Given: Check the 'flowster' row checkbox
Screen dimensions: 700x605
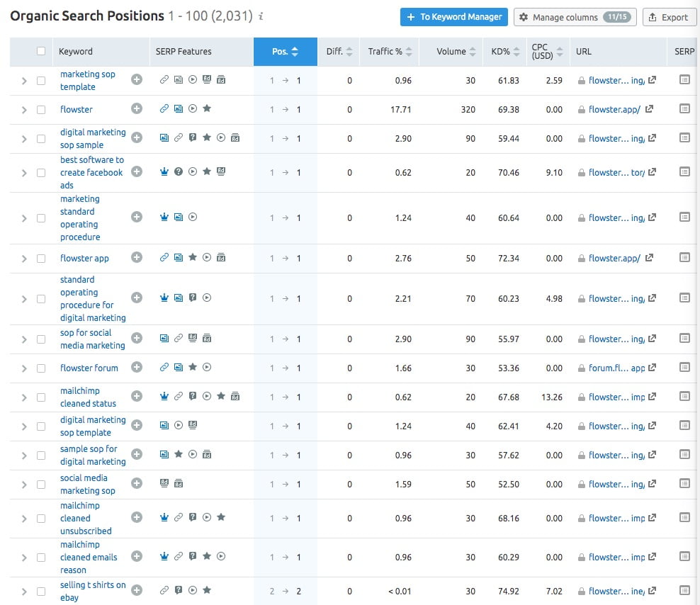Looking at the screenshot, I should (x=41, y=109).
